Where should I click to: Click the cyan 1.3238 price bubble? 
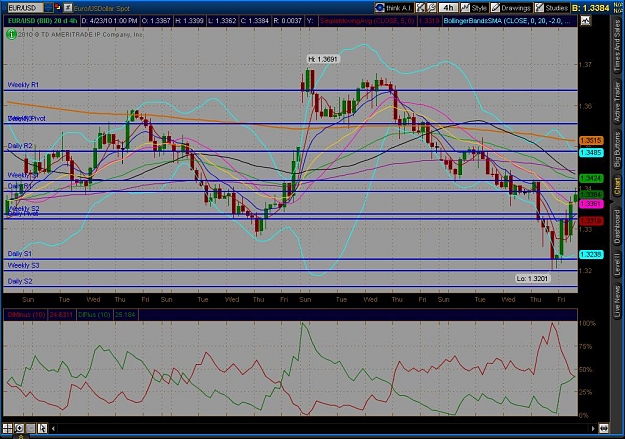coord(591,254)
